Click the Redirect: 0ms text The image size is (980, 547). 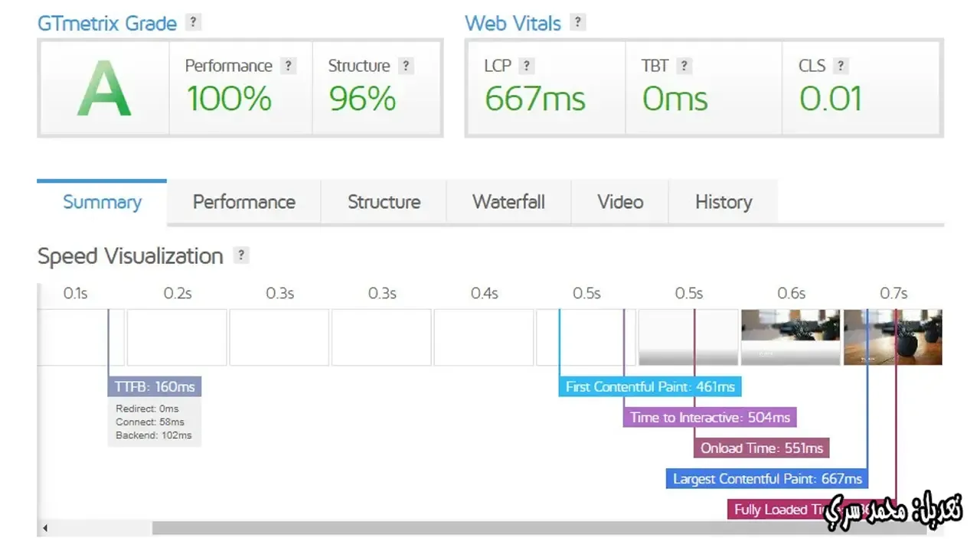click(x=147, y=409)
